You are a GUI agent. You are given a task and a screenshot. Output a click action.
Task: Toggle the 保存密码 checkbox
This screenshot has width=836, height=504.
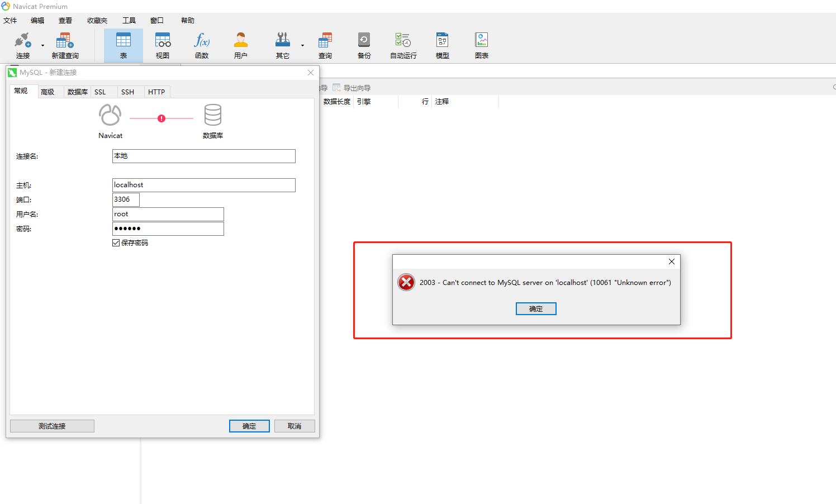tap(116, 243)
